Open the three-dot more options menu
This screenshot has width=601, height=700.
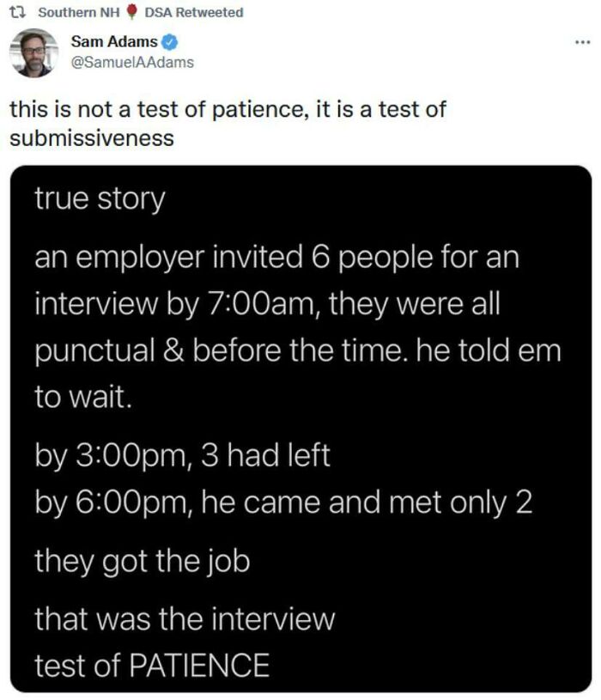click(584, 42)
